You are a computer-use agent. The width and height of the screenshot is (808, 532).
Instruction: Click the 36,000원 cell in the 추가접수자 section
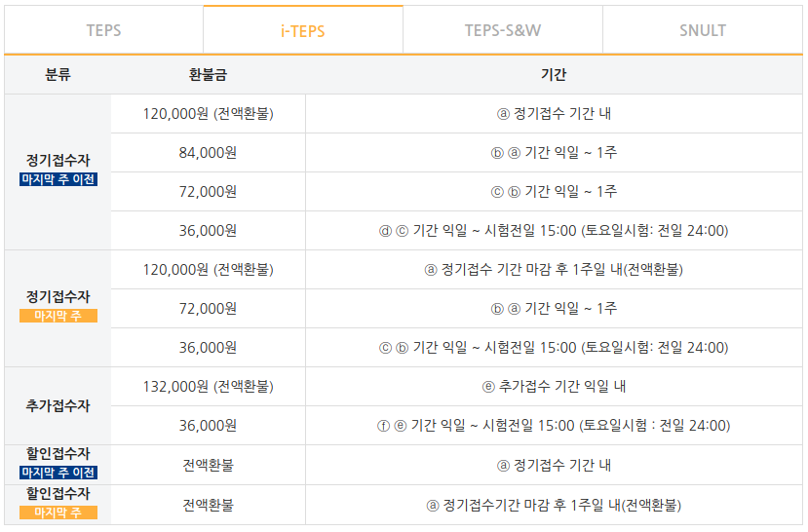click(208, 426)
